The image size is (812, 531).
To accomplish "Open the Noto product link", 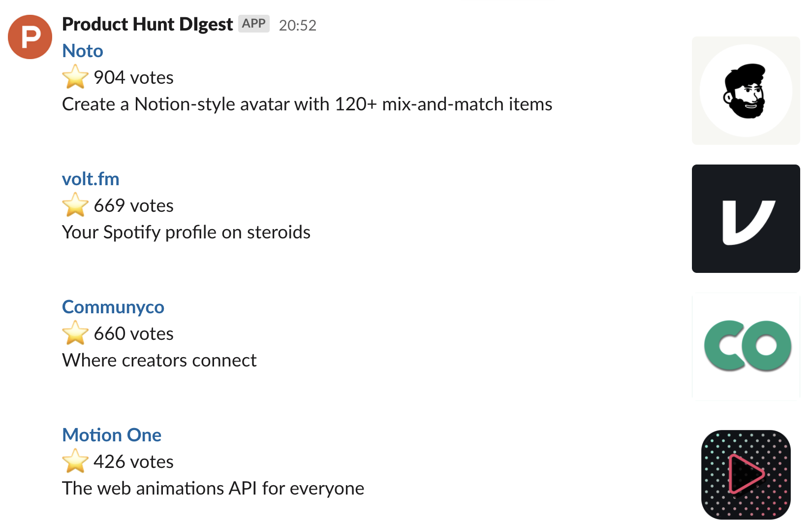I will (x=82, y=51).
